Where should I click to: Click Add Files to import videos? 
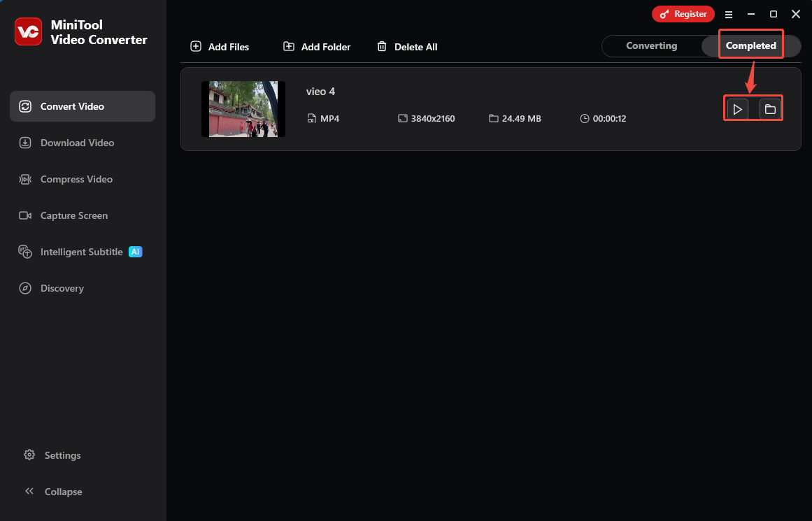pos(220,46)
